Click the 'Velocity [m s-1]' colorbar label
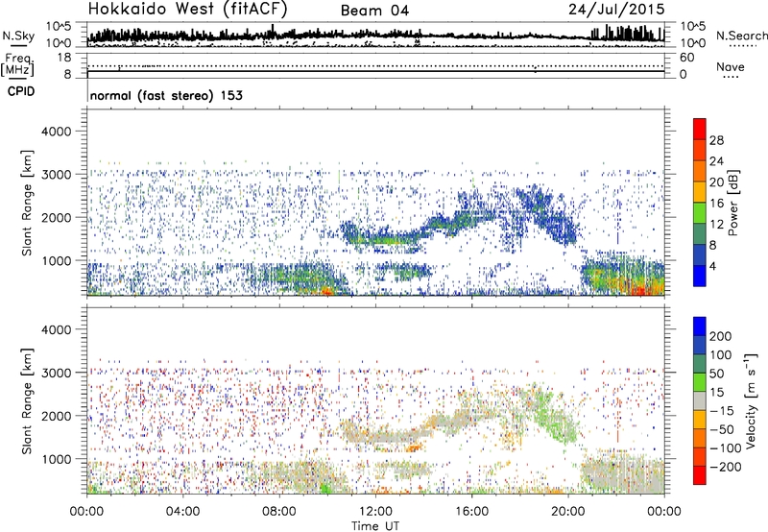Viewport: 768px width, 532px height. point(751,400)
